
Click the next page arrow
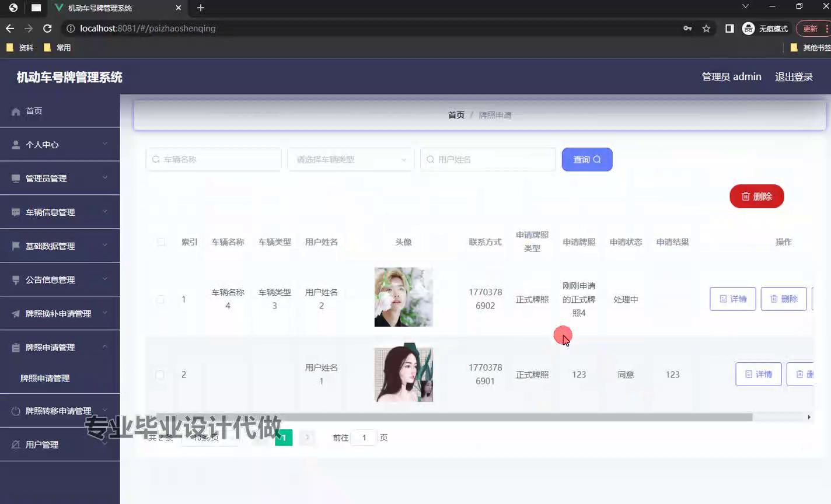click(307, 437)
